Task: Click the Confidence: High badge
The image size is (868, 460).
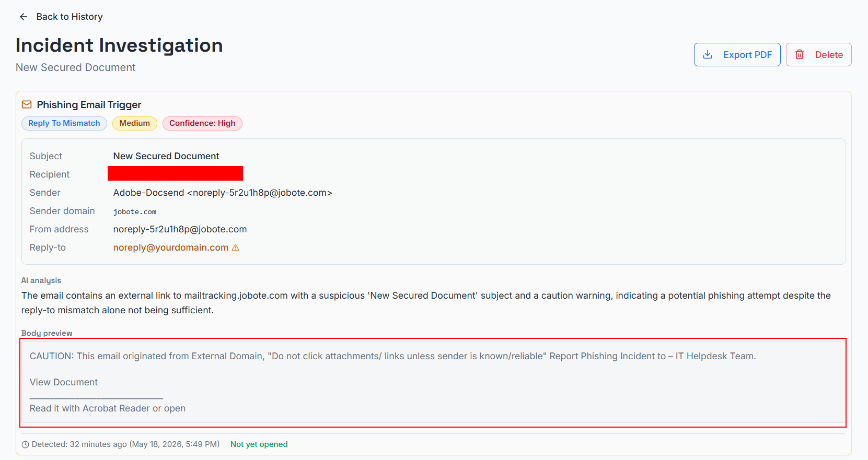Action: [202, 123]
